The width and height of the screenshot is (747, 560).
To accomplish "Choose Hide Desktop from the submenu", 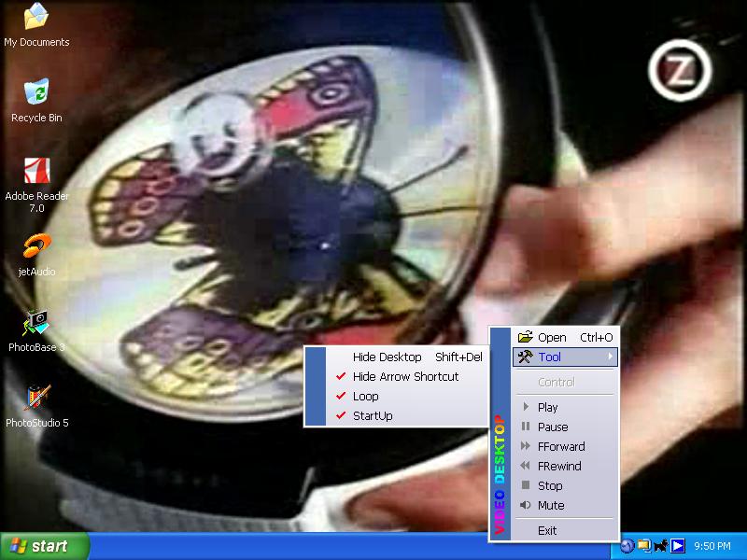I will [x=387, y=357].
